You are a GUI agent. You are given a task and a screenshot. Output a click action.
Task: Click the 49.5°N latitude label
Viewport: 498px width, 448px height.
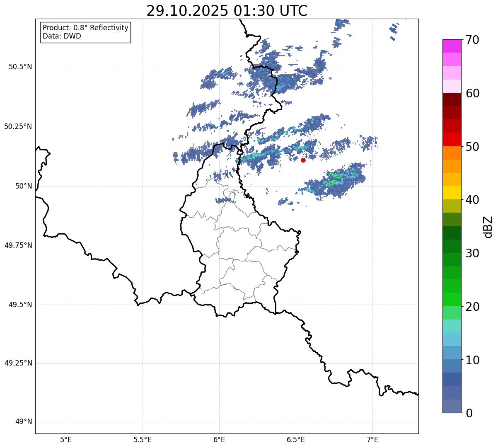tap(20, 305)
